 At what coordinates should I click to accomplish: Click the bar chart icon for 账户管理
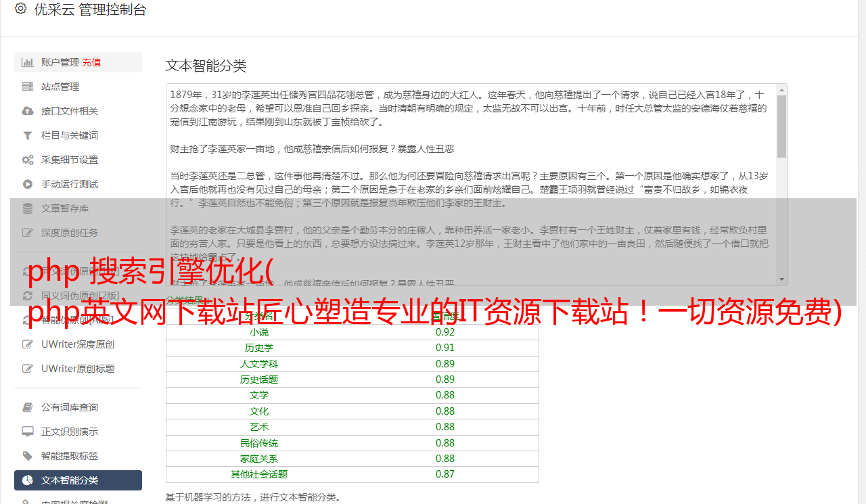(x=28, y=62)
